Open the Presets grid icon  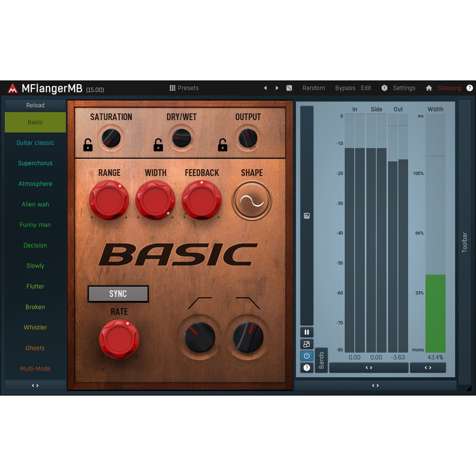[x=172, y=88]
